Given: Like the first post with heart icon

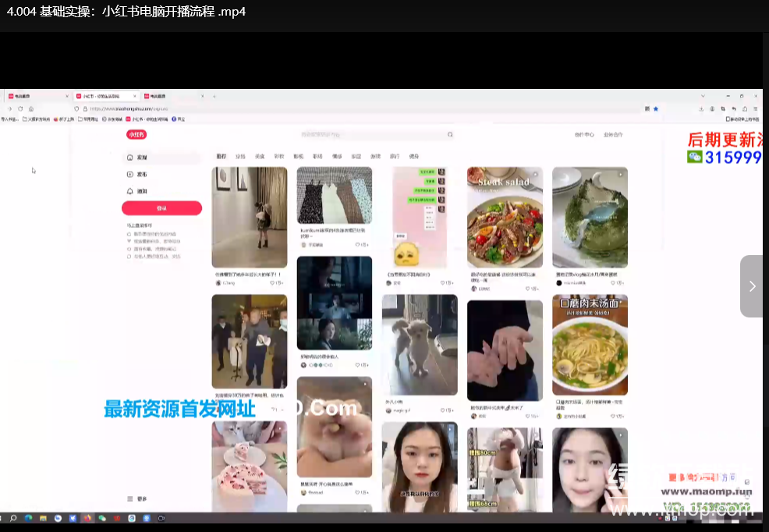Looking at the screenshot, I should point(272,283).
